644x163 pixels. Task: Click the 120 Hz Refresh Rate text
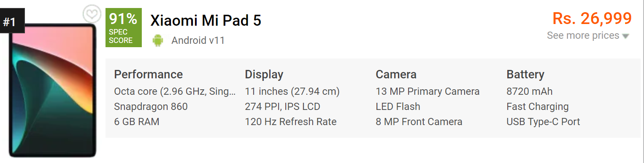click(x=291, y=122)
